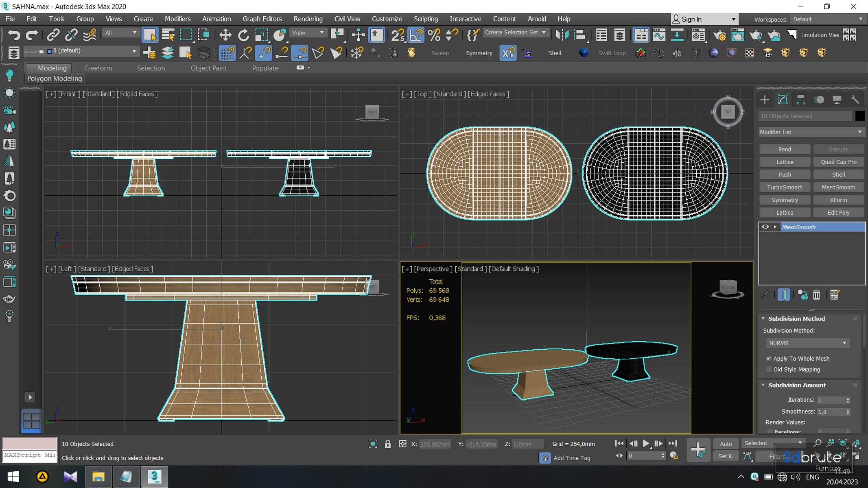Open the Motion command panel tab
The width and height of the screenshot is (868, 488).
tap(819, 100)
